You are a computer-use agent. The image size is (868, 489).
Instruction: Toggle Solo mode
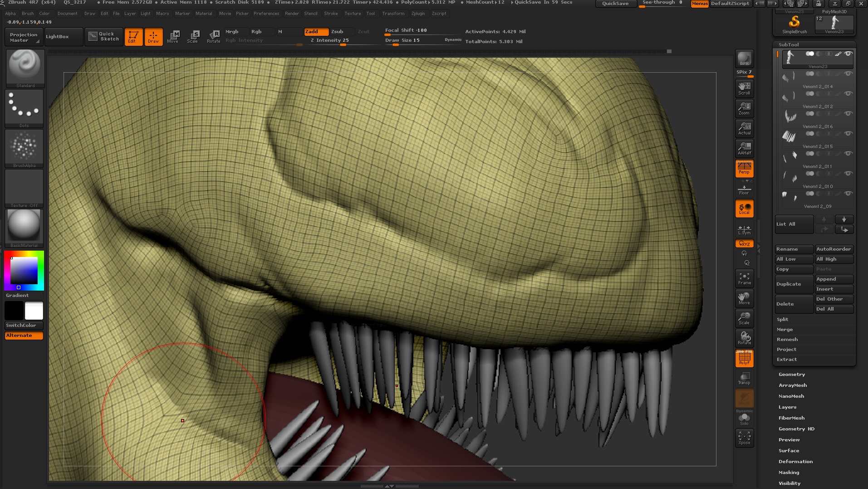[744, 419]
